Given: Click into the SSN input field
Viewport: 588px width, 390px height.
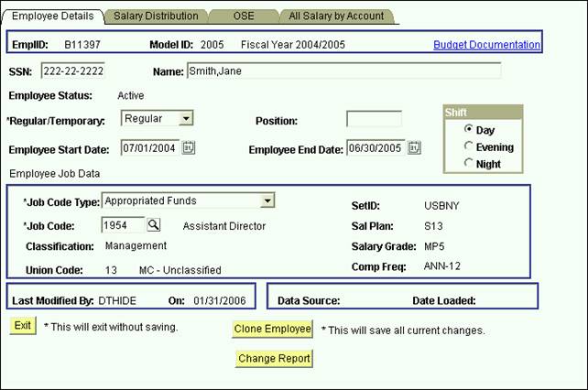Looking at the screenshot, I should 73,71.
